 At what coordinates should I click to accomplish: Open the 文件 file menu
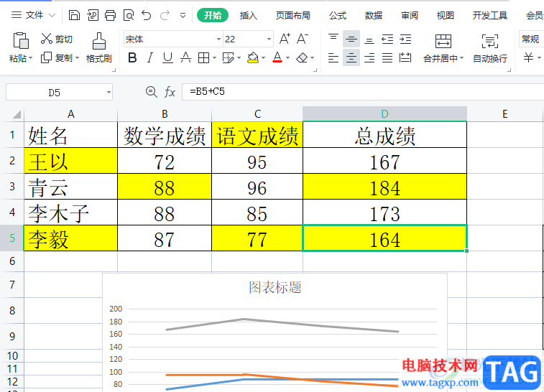[x=33, y=15]
